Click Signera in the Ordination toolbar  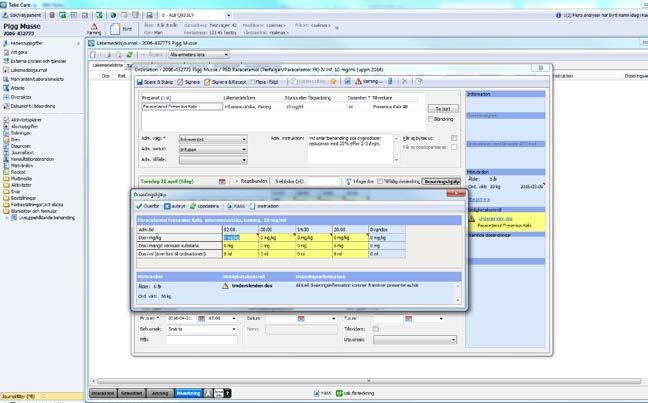[x=188, y=82]
